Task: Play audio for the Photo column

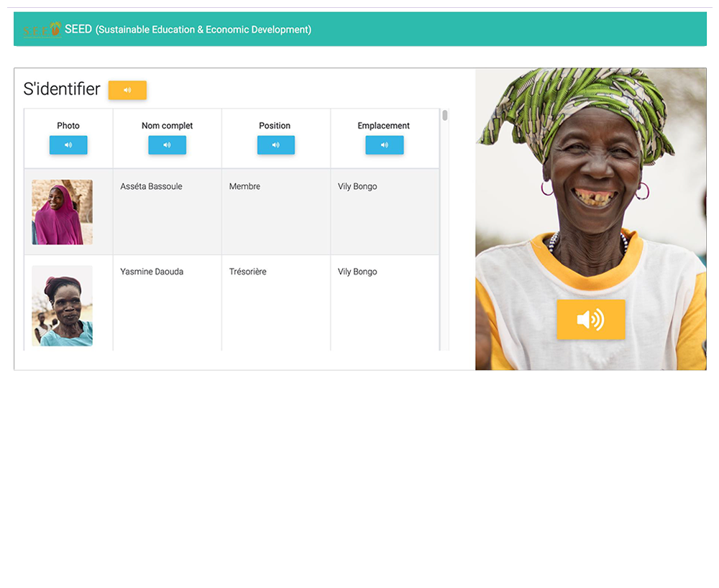Action: coord(68,144)
